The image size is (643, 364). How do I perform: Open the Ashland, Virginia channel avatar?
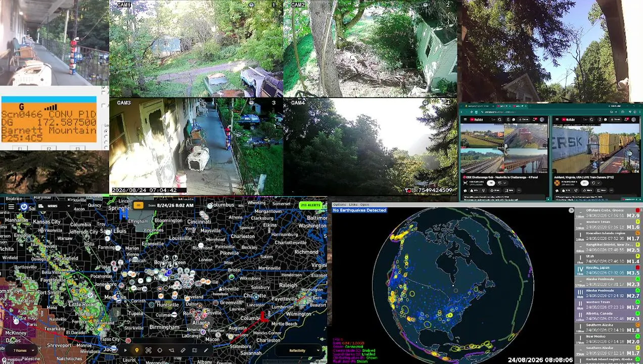pyautogui.click(x=557, y=183)
